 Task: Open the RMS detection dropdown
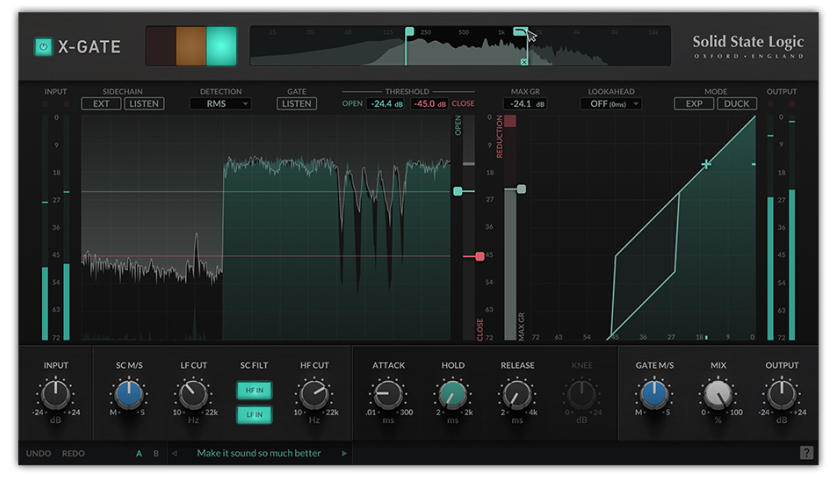221,103
